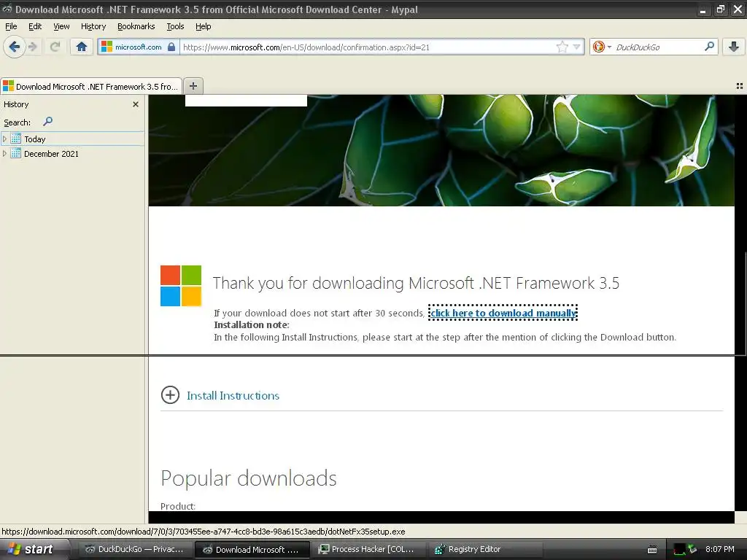Open the Edit menu

point(35,26)
